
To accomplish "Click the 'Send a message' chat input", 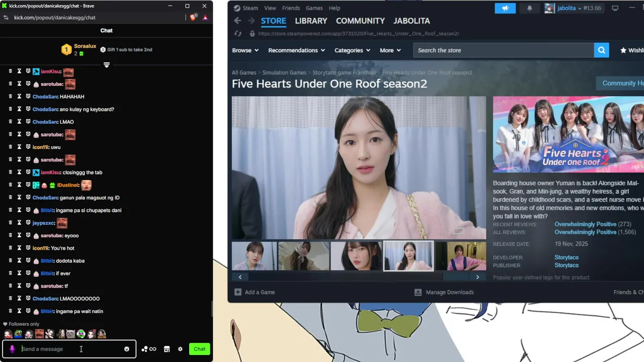I will (70, 349).
